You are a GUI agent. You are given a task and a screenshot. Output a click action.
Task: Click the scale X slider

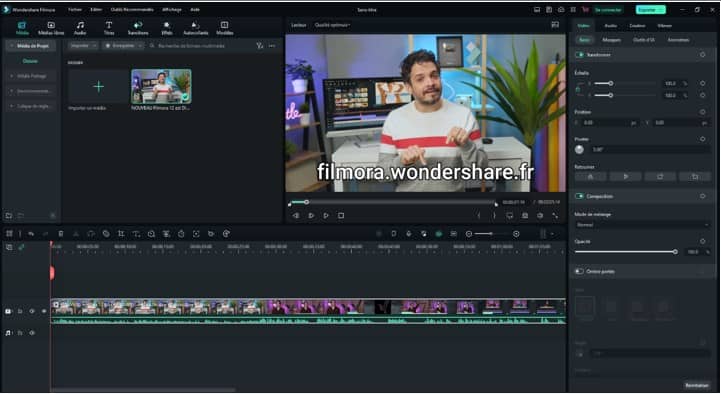625,84
